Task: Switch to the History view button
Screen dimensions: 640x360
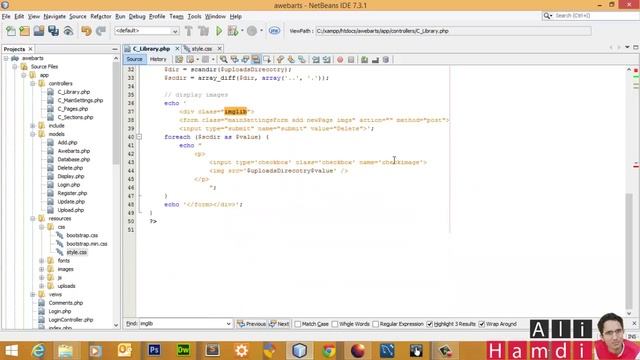Action: (x=158, y=60)
